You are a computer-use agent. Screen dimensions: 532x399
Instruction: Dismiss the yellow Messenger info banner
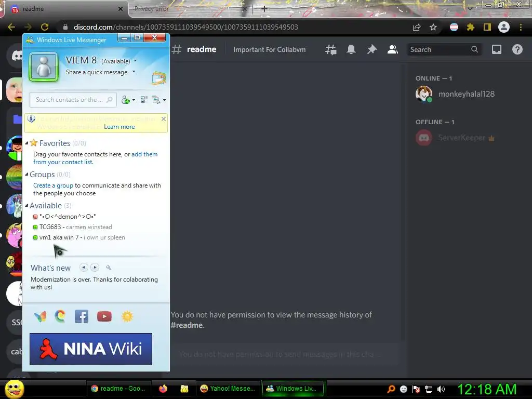(x=164, y=119)
